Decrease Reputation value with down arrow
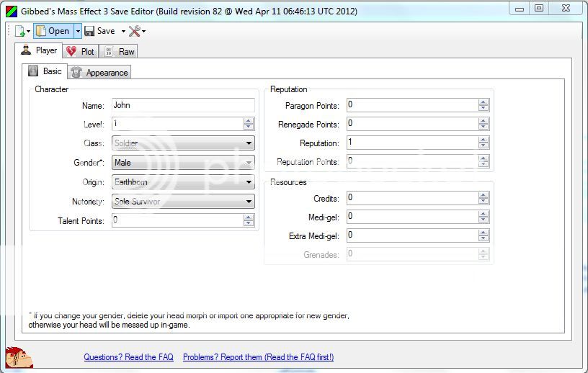Viewport: 588px width, 373px height. (484, 146)
